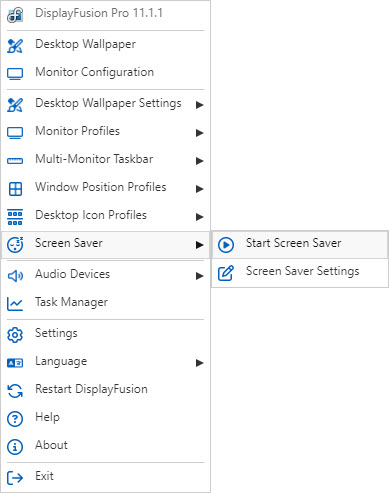
Task: Click the Desktop Icon Profiles icon
Action: 15,217
